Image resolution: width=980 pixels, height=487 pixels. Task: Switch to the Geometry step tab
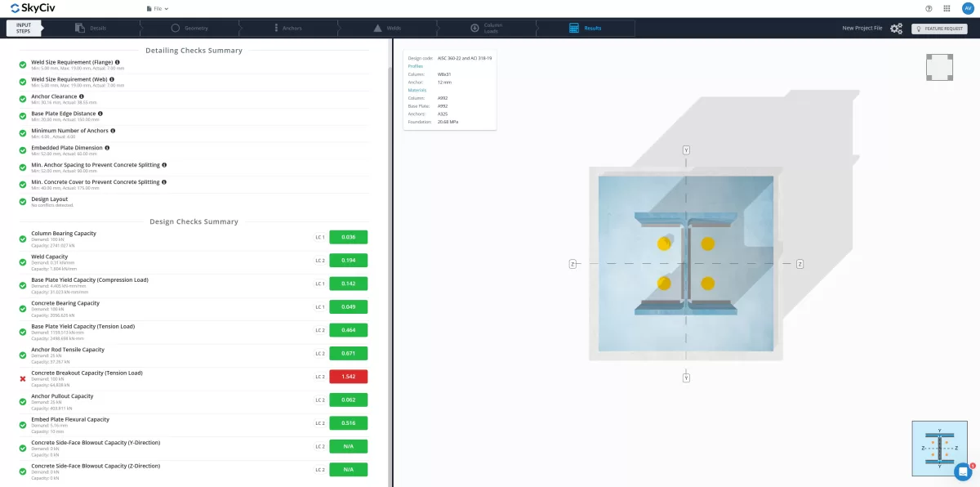pos(189,28)
